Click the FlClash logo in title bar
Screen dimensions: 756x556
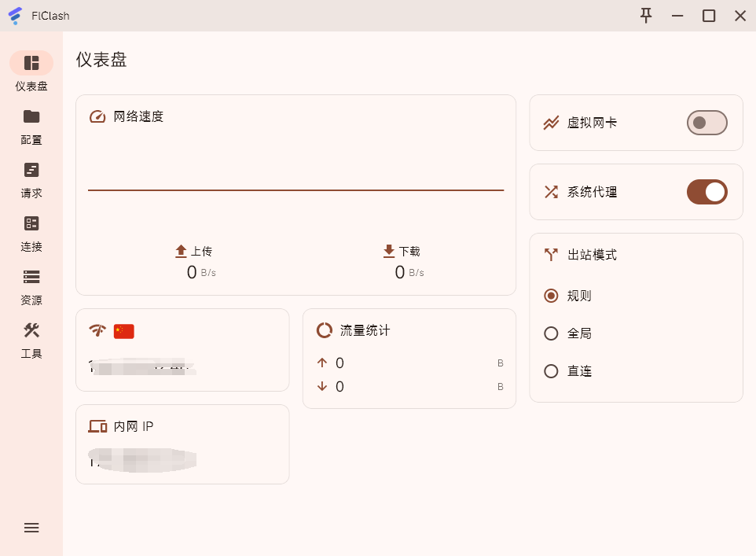pos(15,16)
